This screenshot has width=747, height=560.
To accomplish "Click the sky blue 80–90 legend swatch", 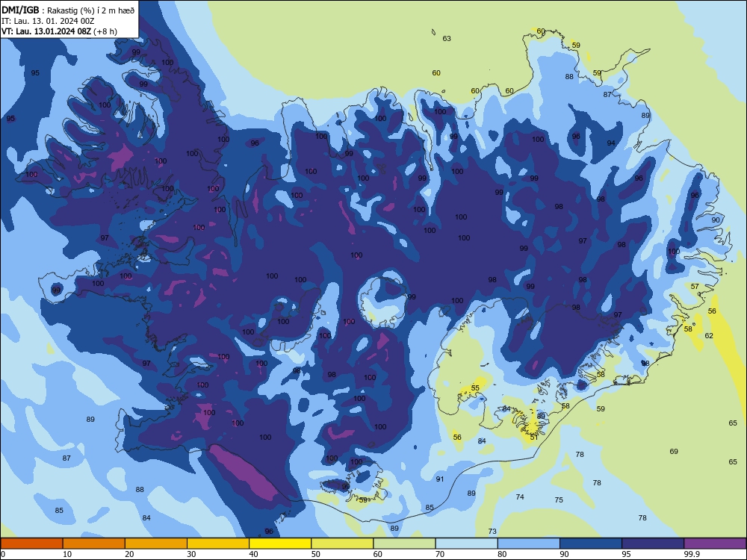I will click(x=529, y=544).
